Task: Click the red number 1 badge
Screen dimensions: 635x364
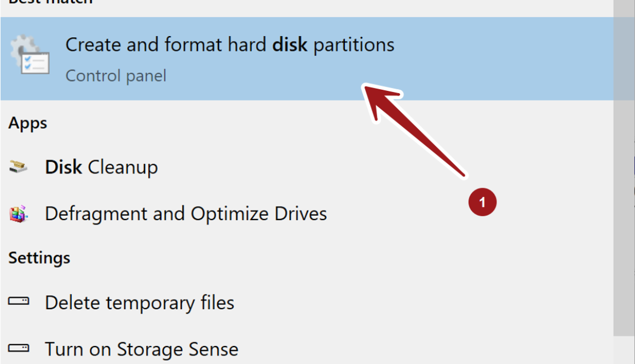Action: 482,203
